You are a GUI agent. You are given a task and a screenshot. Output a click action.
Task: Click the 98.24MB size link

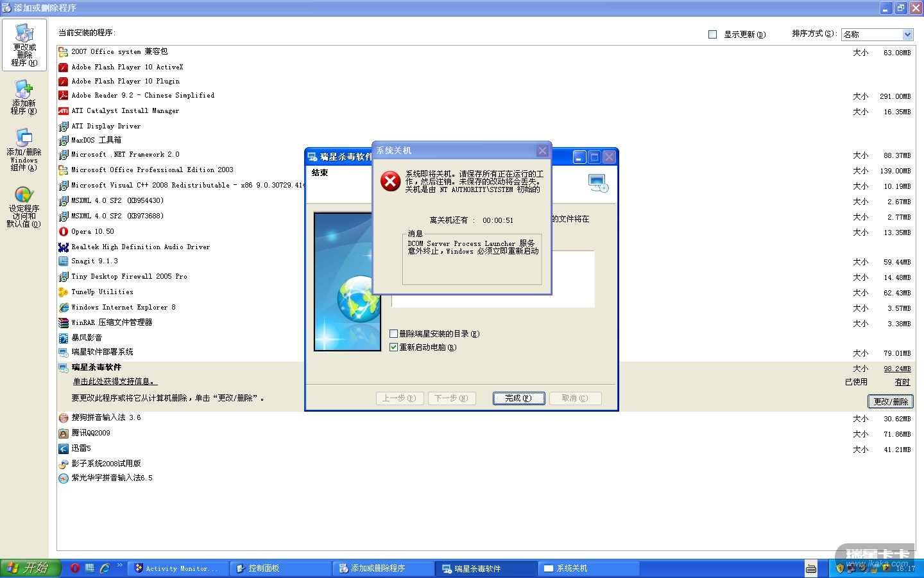[897, 369]
